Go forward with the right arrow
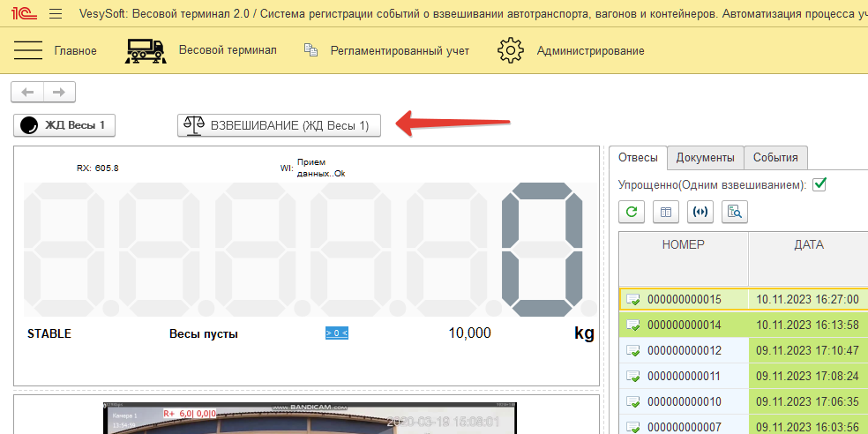The image size is (868, 434). (x=59, y=92)
